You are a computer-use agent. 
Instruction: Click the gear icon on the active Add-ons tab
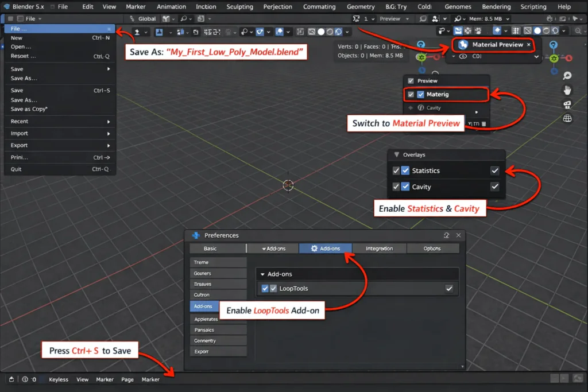(314, 249)
